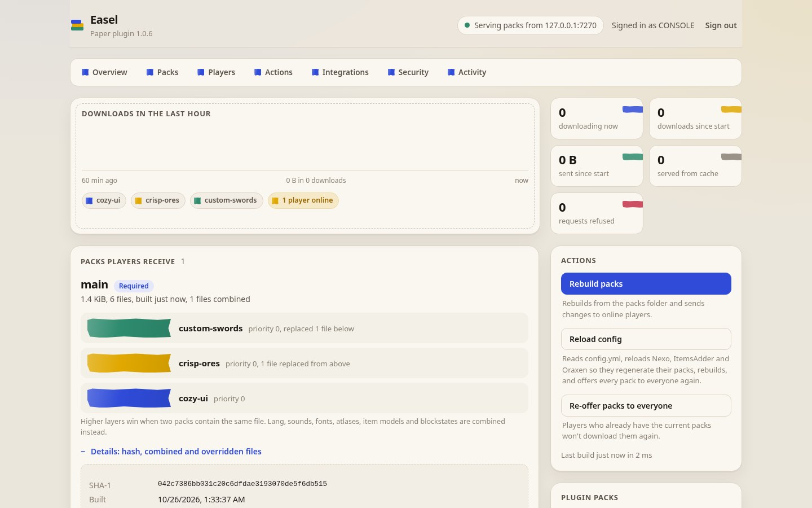Click the requests refused stat card
The width and height of the screenshot is (812, 508).
[597, 213]
